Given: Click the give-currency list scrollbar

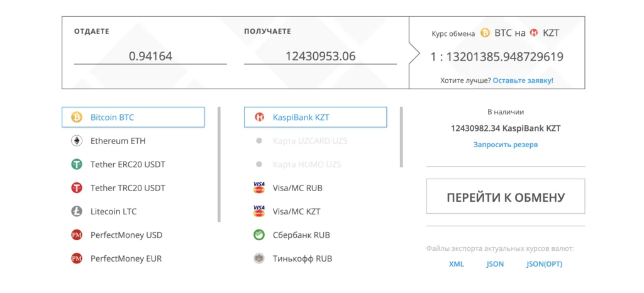Looking at the screenshot, I should point(219,164).
